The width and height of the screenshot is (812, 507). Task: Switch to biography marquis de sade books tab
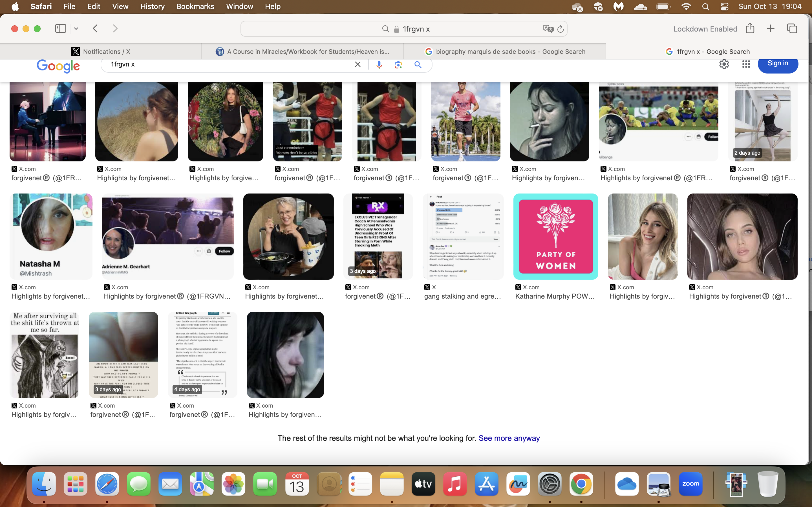pyautogui.click(x=505, y=52)
